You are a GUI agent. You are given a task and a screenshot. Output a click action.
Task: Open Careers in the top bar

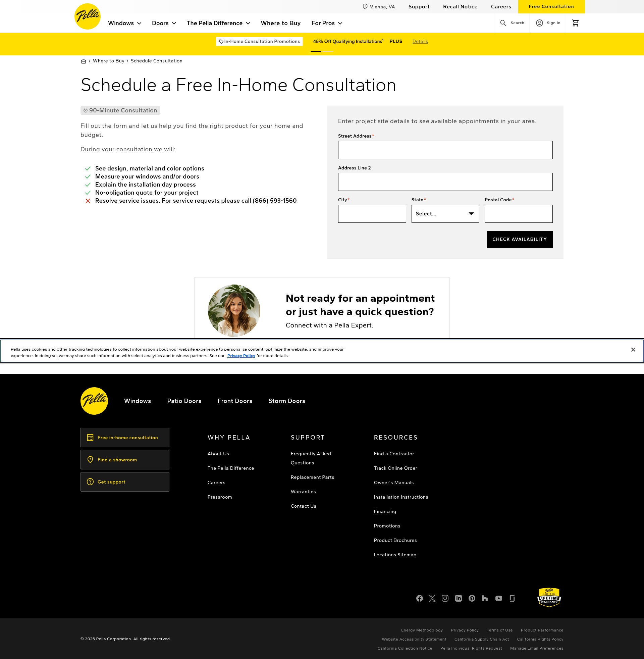click(x=501, y=7)
